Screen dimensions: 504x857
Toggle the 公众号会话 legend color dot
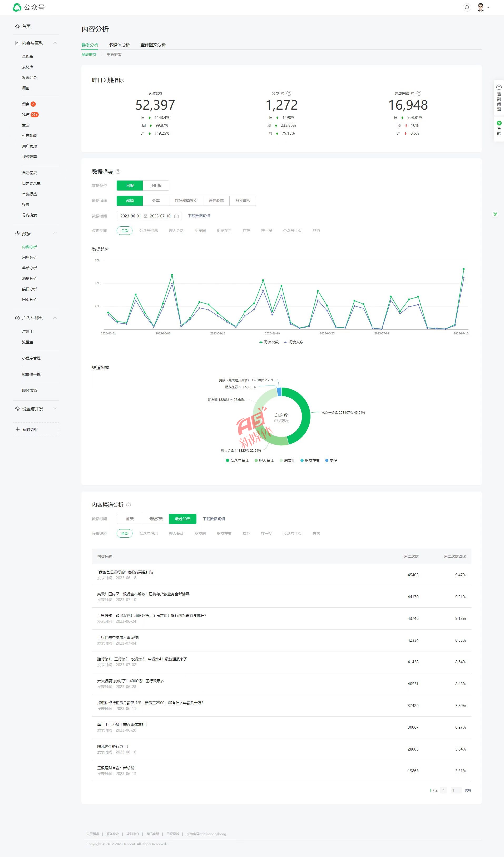(x=227, y=460)
